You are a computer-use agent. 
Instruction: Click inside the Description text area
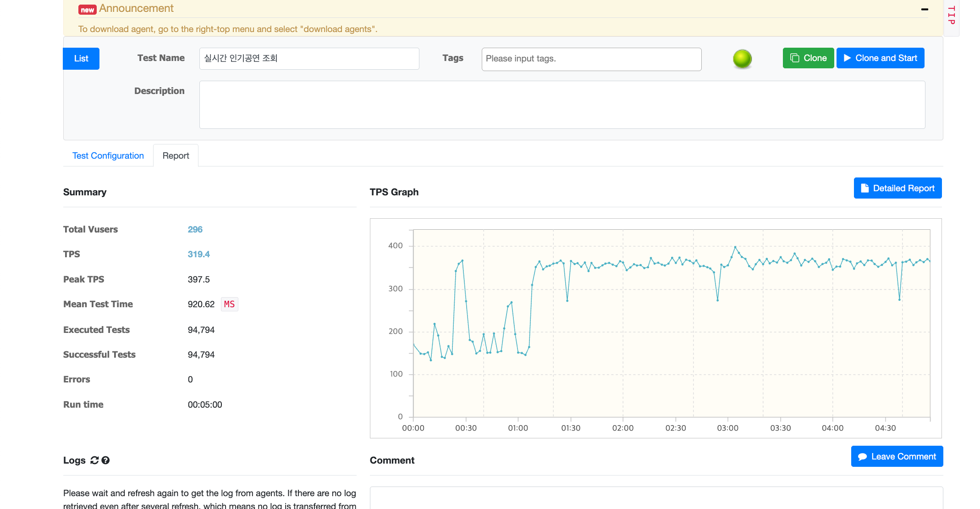click(562, 105)
